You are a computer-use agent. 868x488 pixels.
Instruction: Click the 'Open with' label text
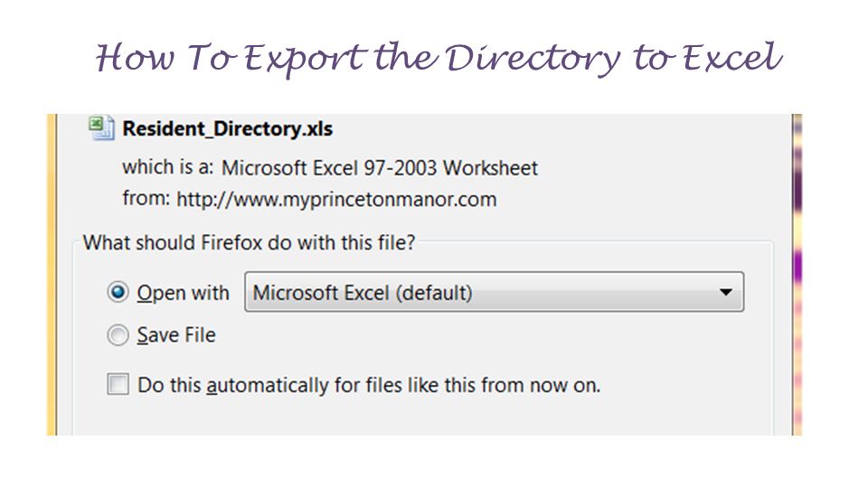coord(184,293)
